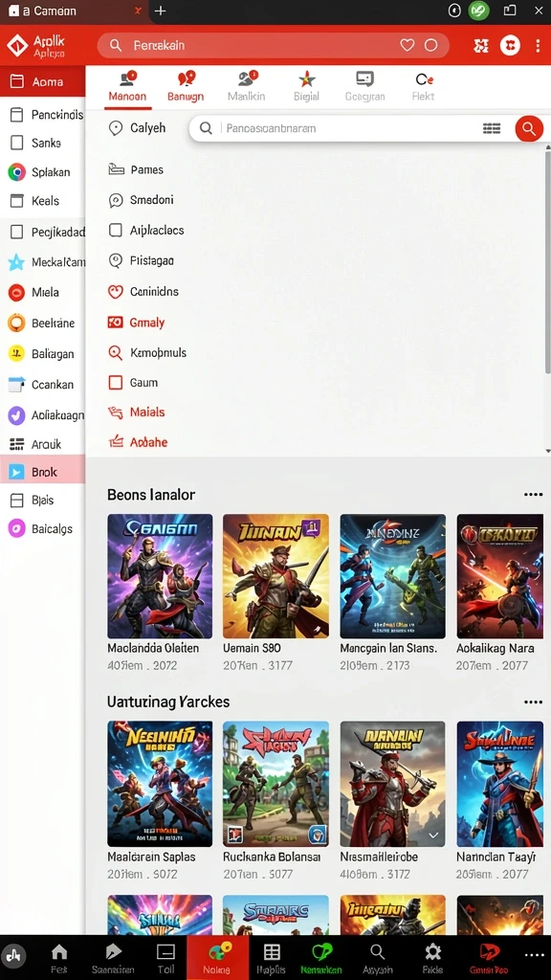
Task: Open the Maials link in the list
Action: (x=147, y=412)
